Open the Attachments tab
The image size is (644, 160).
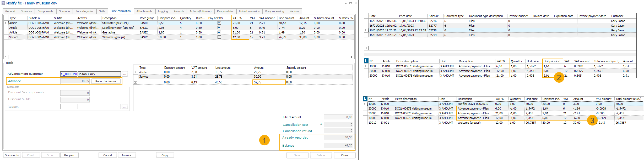click(x=144, y=11)
